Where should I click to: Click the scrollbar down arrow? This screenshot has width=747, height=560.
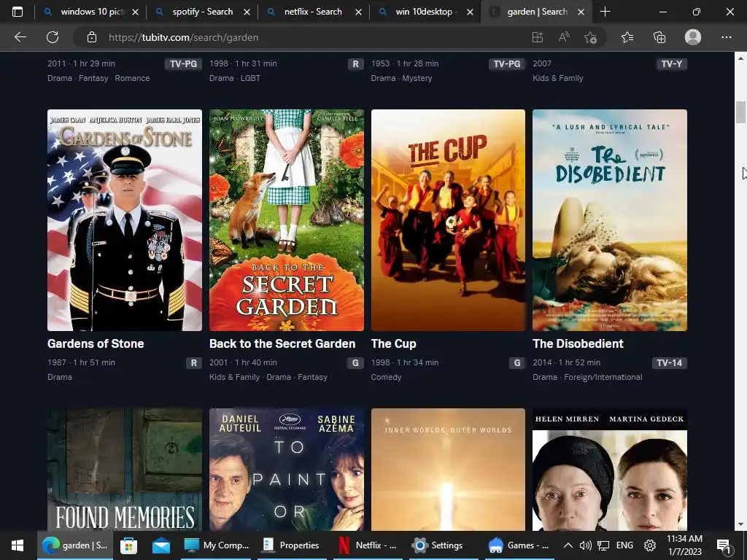click(740, 524)
